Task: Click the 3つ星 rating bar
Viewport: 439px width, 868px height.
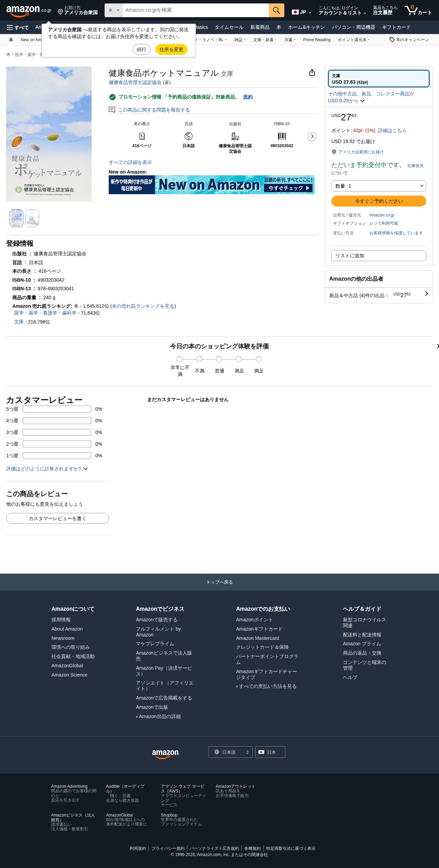Action: pos(57,432)
